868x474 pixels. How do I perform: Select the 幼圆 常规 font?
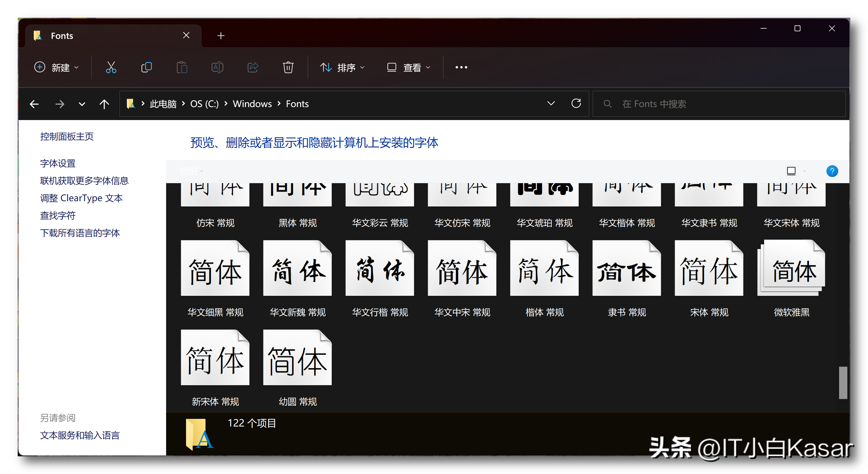297,368
